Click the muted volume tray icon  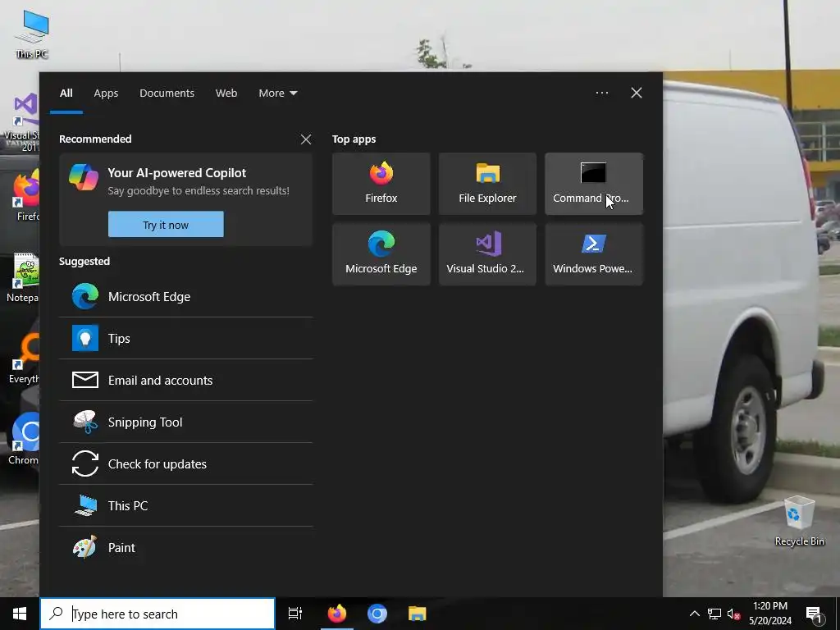[x=734, y=614]
